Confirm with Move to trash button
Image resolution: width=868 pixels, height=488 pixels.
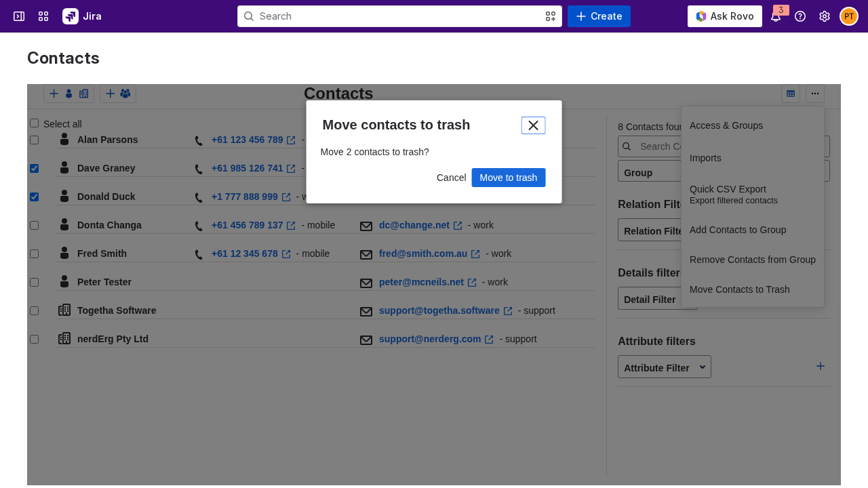coord(509,178)
